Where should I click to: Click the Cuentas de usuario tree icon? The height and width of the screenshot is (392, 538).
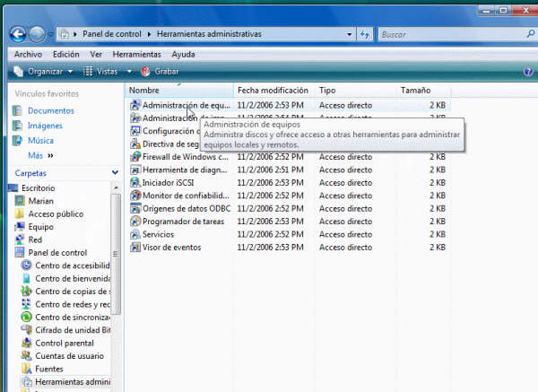(26, 355)
